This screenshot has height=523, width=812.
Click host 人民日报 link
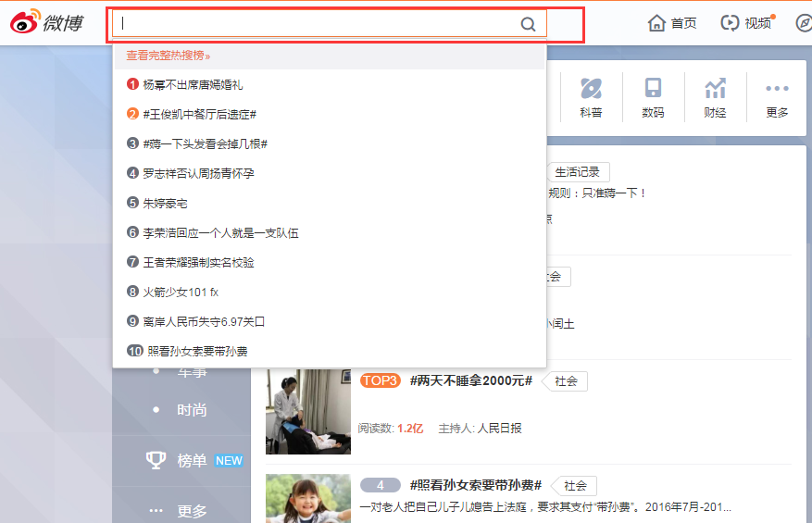499,429
